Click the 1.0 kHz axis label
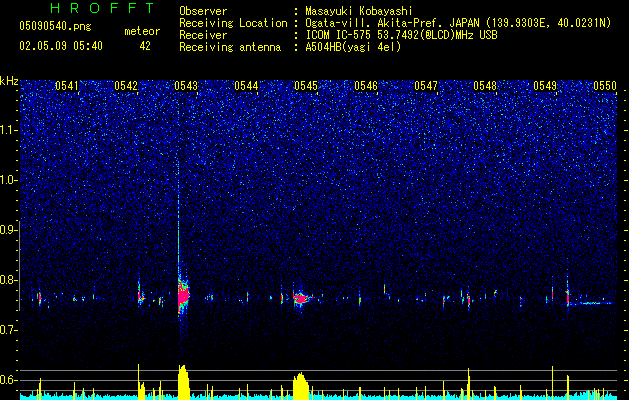This screenshot has width=629, height=400. [8, 180]
